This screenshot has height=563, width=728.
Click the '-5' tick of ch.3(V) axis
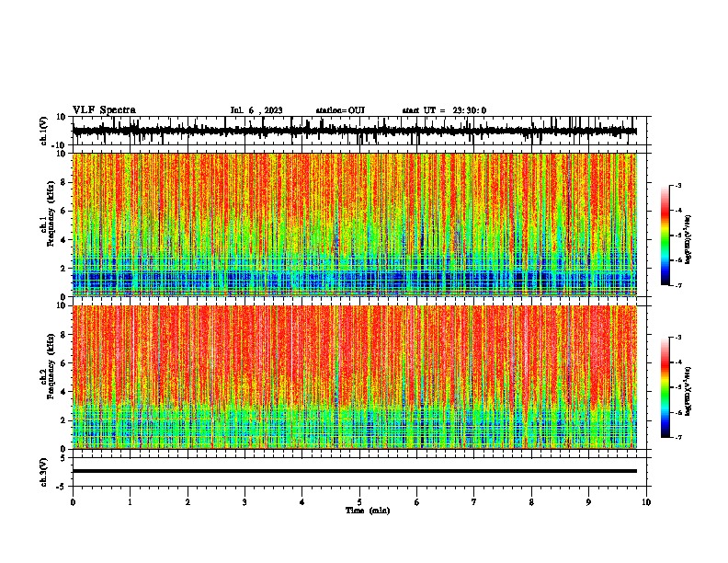[62, 487]
